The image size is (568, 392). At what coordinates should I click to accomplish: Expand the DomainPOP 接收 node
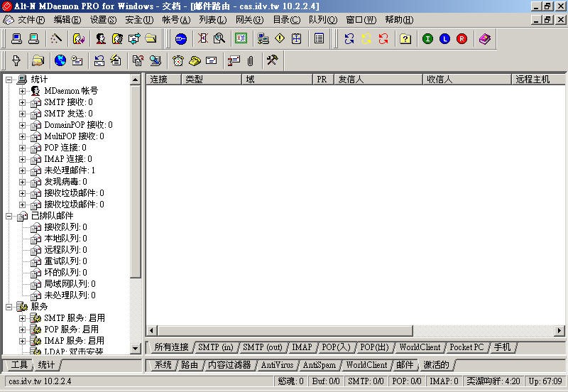[x=23, y=126]
